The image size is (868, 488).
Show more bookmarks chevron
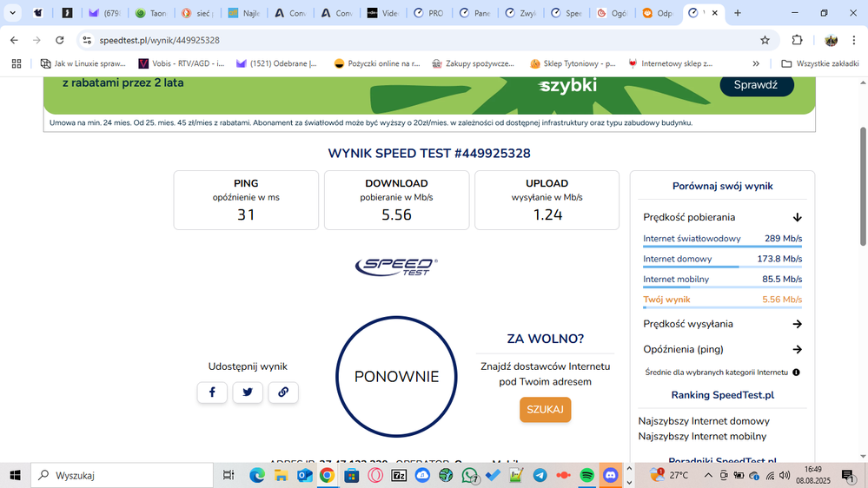[756, 63]
